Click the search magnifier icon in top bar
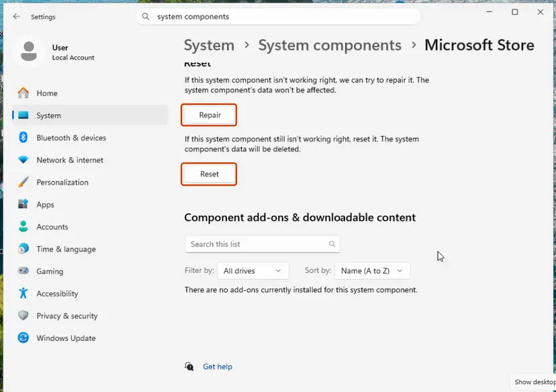 [146, 16]
